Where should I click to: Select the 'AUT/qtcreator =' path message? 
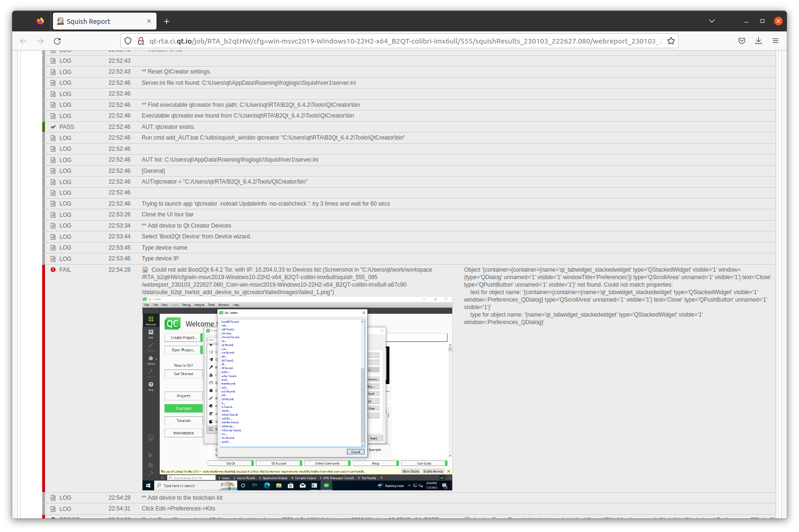(224, 182)
